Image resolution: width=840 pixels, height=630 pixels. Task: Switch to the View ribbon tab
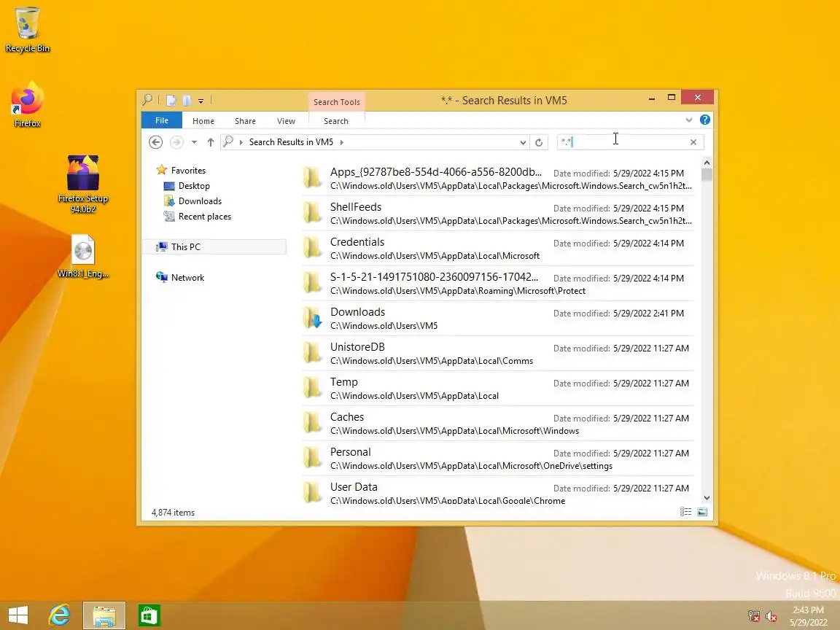pyautogui.click(x=286, y=121)
